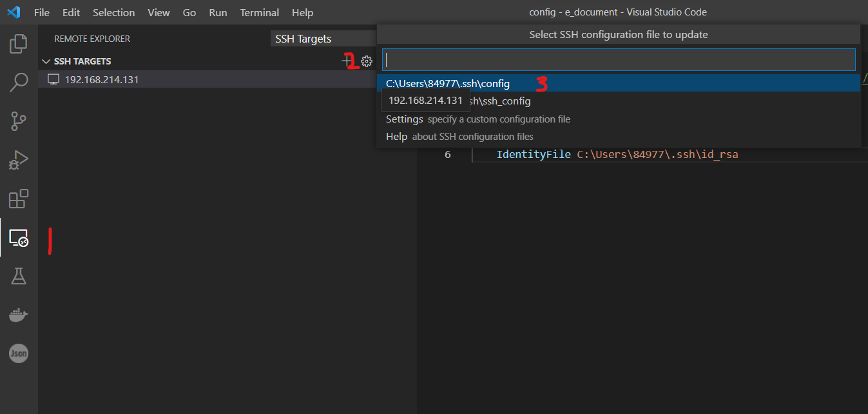
Task: Open the Json extension icon
Action: click(19, 353)
